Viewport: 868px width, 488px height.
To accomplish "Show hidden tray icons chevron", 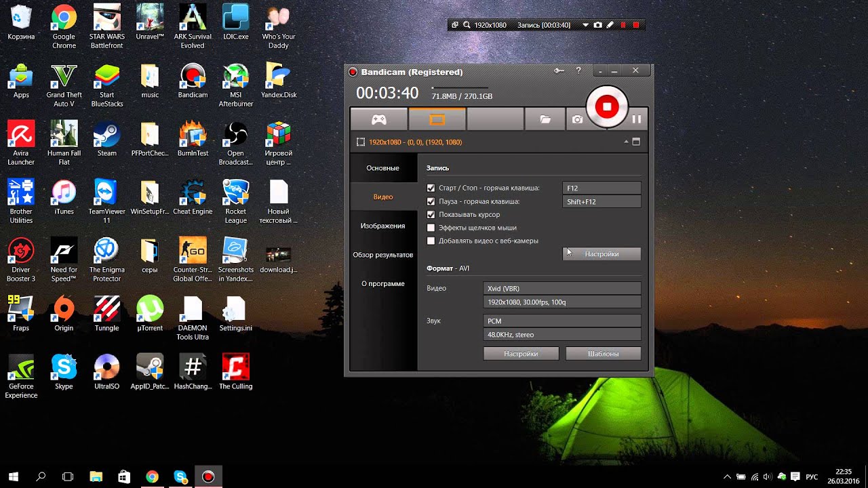I will 728,477.
